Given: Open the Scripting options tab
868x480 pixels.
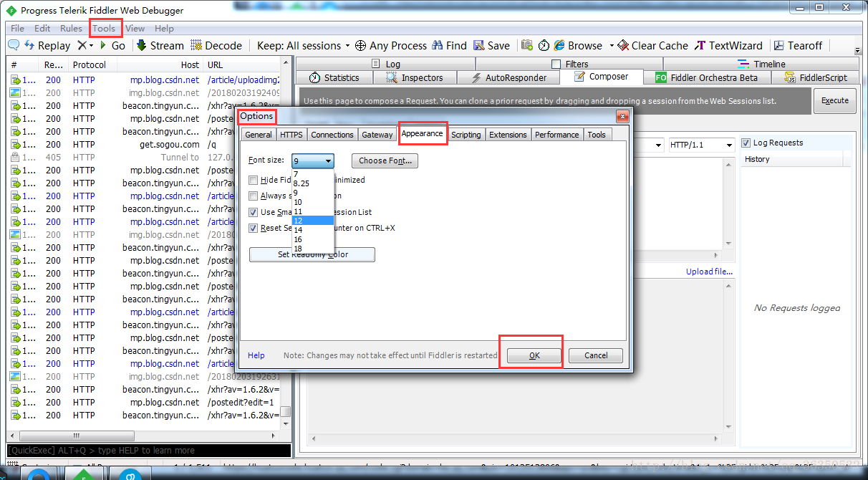Looking at the screenshot, I should coord(466,135).
